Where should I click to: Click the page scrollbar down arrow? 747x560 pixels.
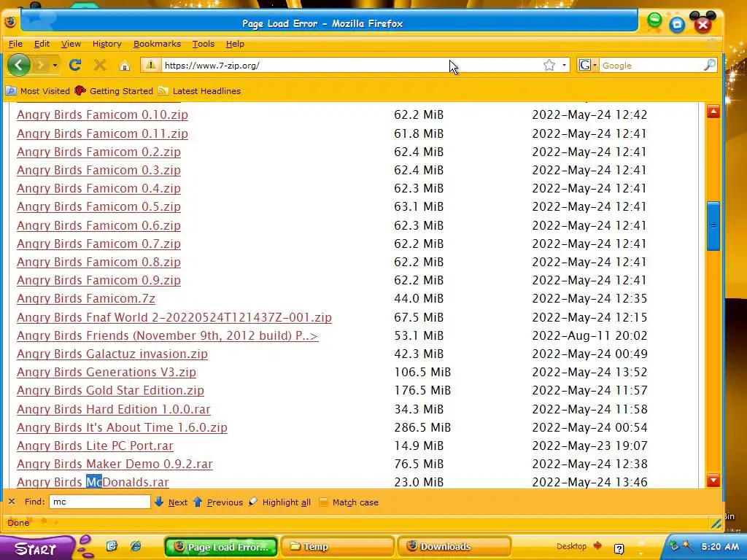tap(713, 480)
